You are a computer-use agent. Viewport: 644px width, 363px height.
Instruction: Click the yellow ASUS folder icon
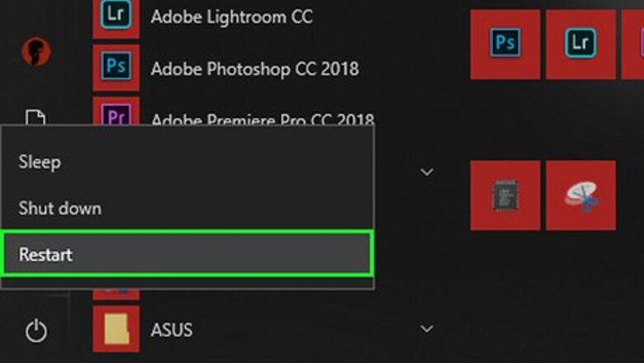[116, 328]
